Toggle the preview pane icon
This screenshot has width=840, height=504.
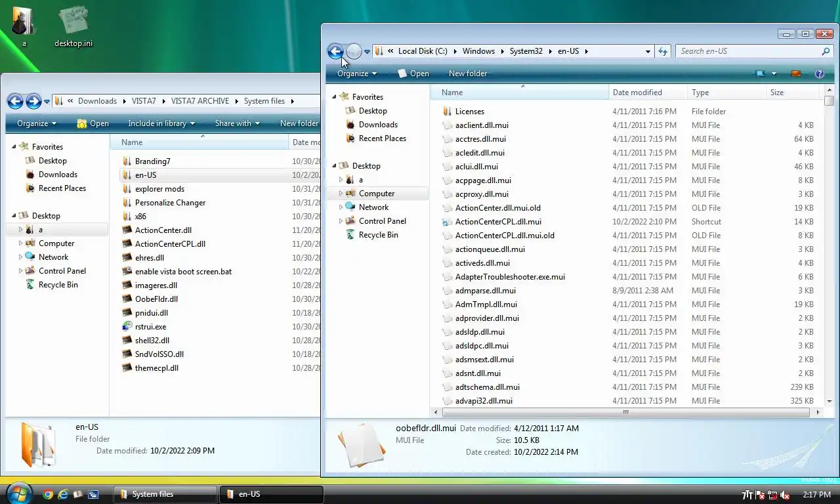(x=796, y=73)
